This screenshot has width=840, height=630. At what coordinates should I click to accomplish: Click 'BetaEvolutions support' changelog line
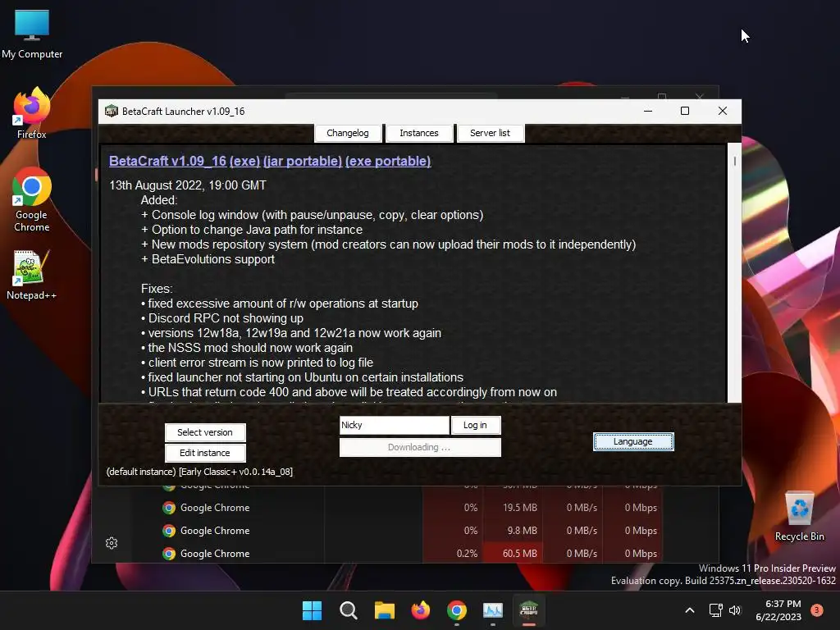(208, 259)
